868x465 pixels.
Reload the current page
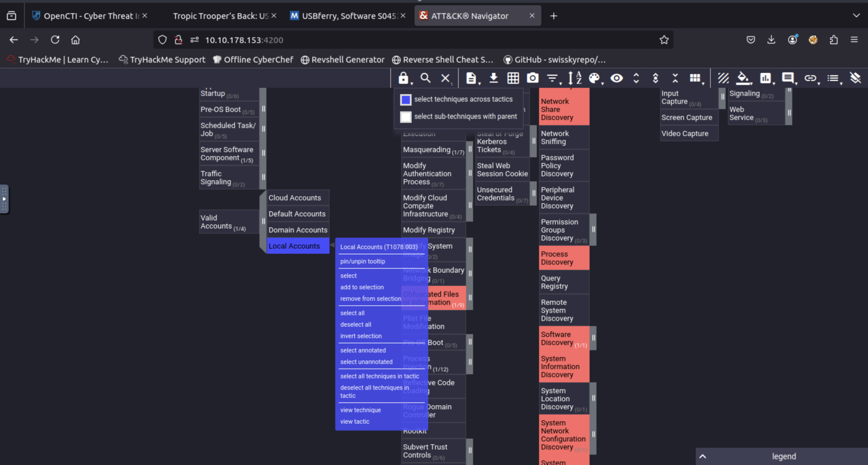(55, 40)
